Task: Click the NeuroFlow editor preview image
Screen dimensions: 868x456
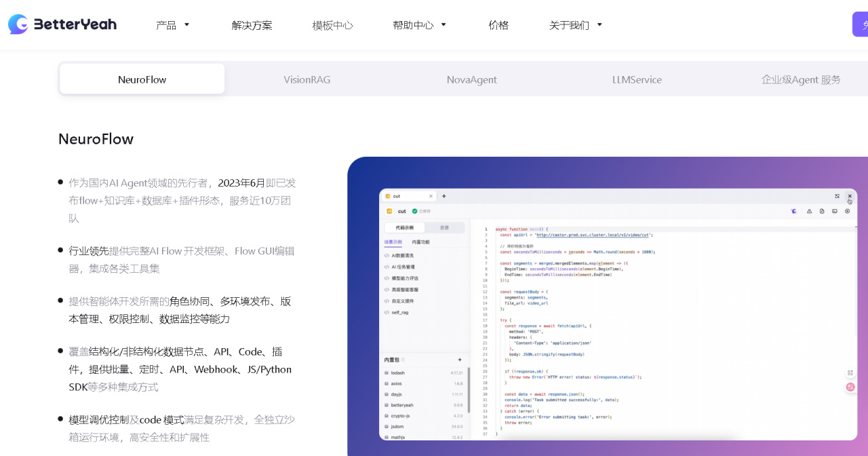Action: coord(618,314)
